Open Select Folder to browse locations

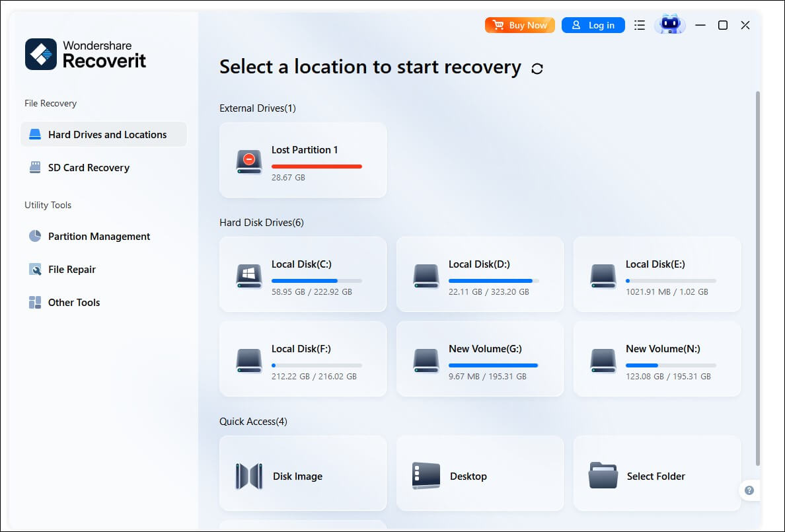point(657,475)
